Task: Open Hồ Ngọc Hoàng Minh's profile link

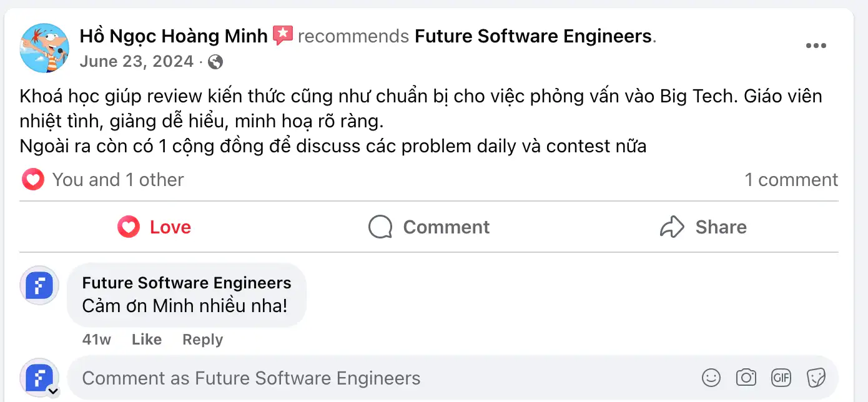Action: point(173,36)
